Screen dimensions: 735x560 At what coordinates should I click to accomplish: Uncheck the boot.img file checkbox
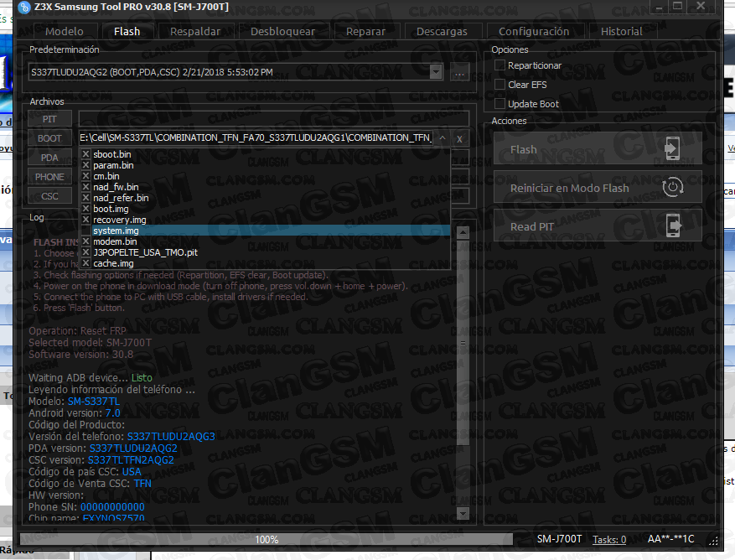[85, 209]
